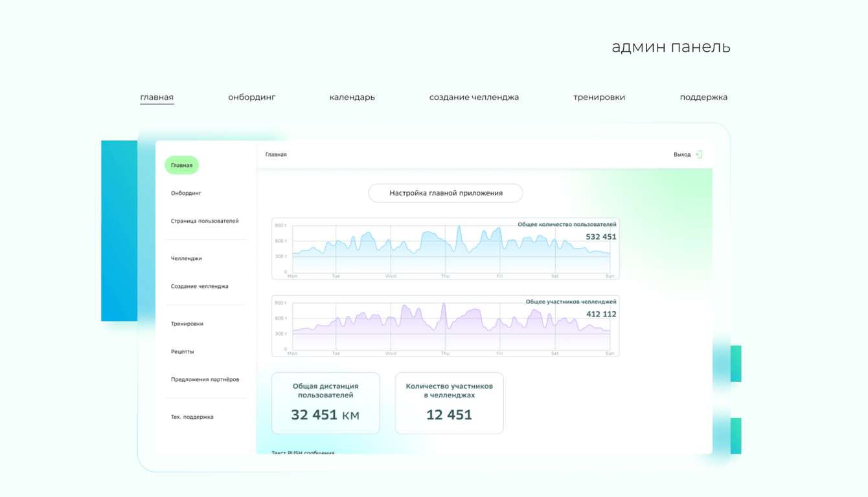Image resolution: width=868 pixels, height=497 pixels.
Task: Click the blue total users chart
Action: tap(445, 248)
